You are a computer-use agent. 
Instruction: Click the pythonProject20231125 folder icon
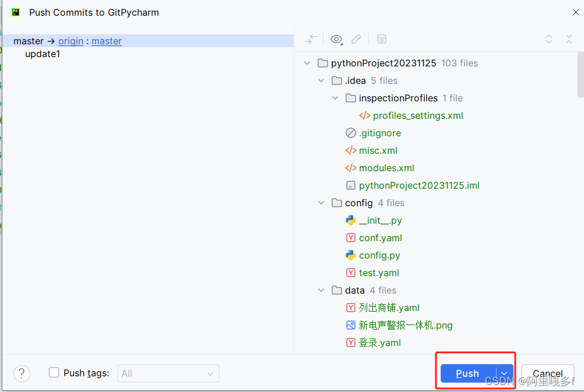click(x=322, y=63)
